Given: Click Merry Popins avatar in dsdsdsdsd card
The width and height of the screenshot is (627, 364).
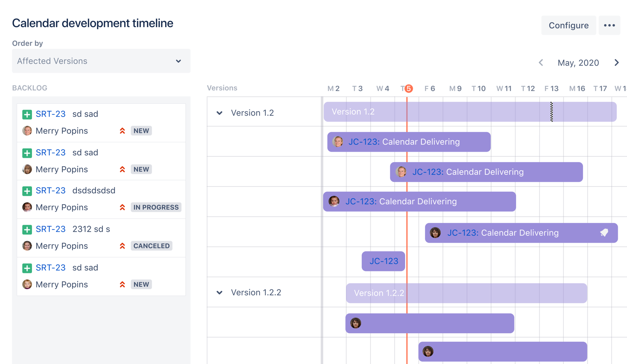Looking at the screenshot, I should click(x=27, y=207).
